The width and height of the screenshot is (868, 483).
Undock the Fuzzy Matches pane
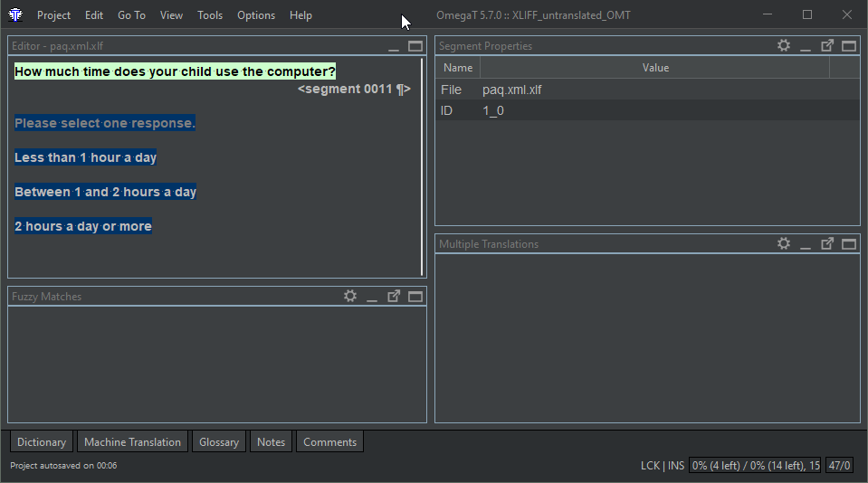pos(394,296)
